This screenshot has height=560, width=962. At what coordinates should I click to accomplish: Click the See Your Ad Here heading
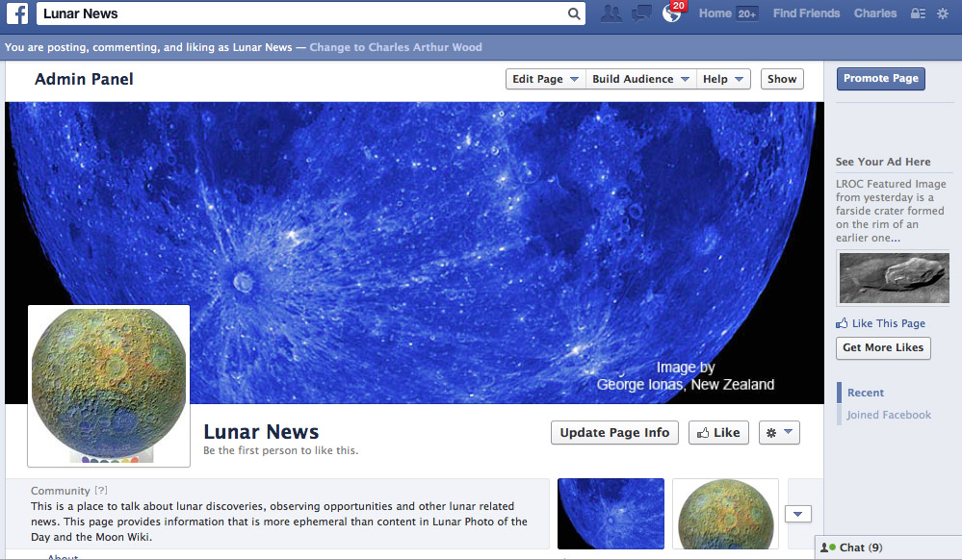click(883, 162)
